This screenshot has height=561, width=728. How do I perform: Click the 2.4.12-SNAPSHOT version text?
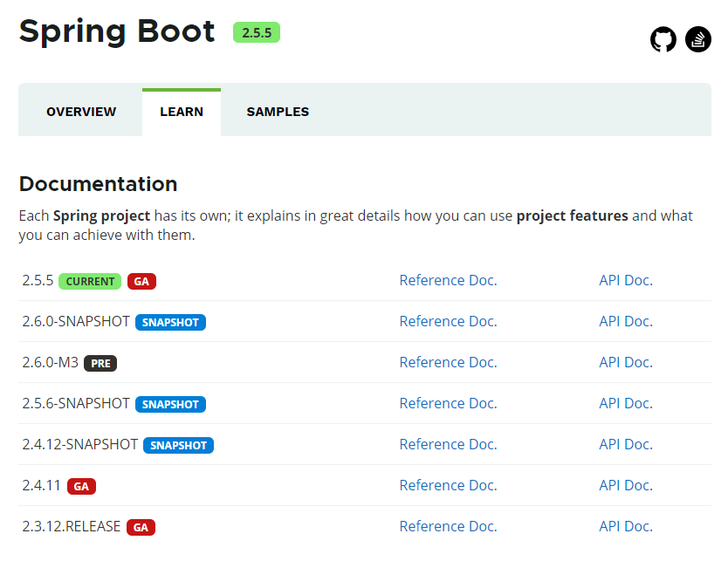(x=79, y=444)
